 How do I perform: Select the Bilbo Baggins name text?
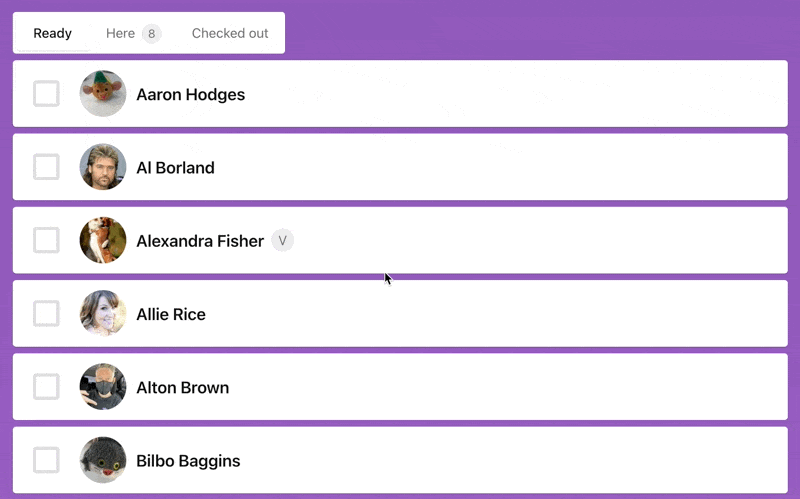click(x=188, y=461)
